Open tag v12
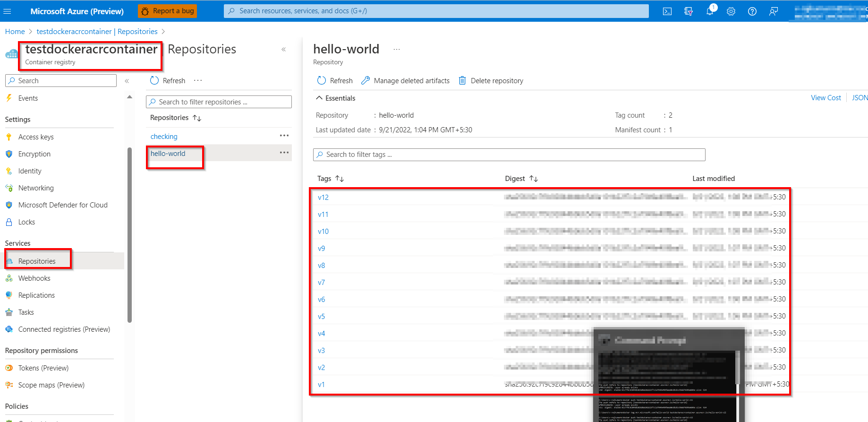The width and height of the screenshot is (868, 422). 323,198
